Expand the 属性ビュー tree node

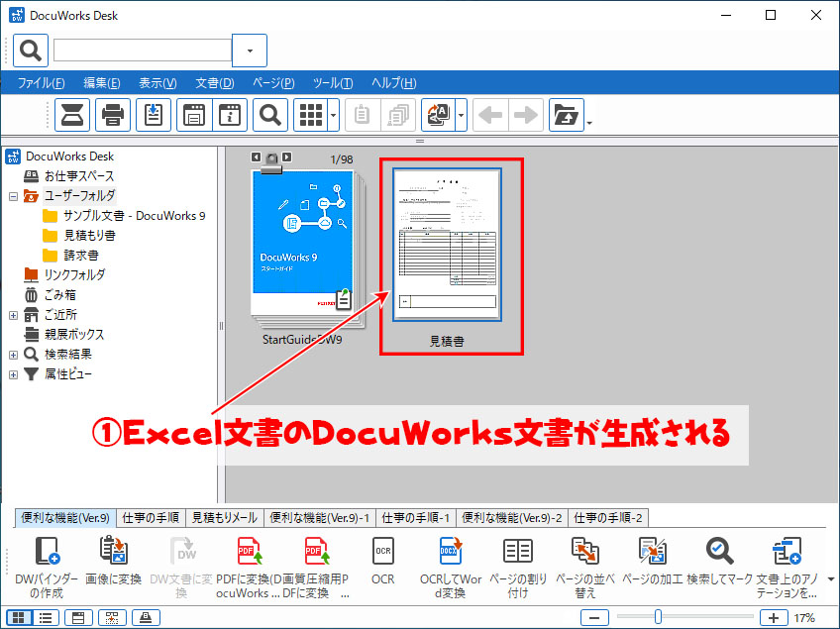coord(14,375)
